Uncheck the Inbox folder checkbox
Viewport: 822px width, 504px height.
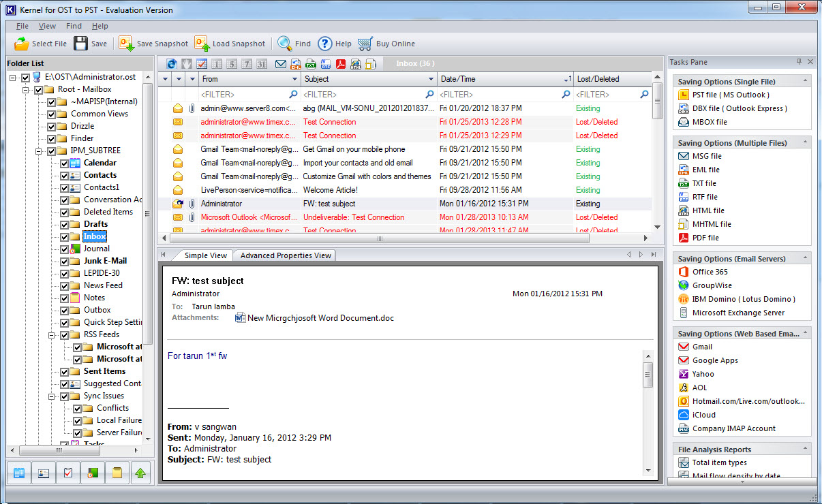[x=64, y=237]
